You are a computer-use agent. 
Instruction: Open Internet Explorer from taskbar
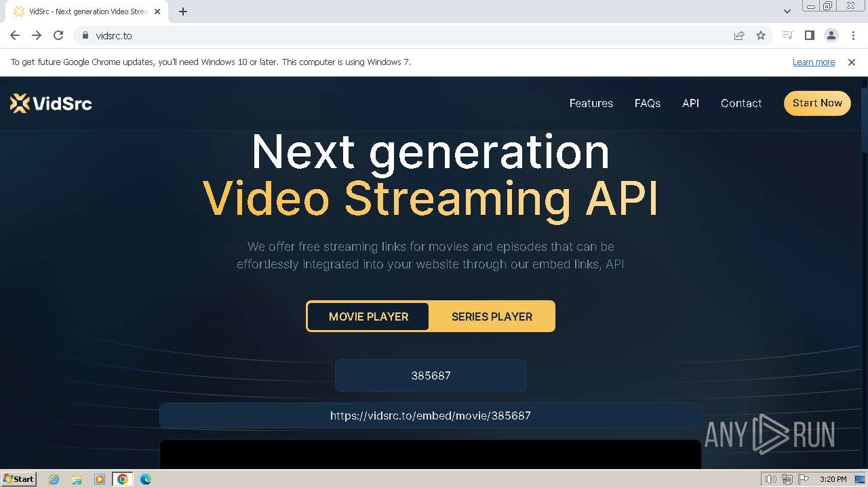click(x=54, y=479)
